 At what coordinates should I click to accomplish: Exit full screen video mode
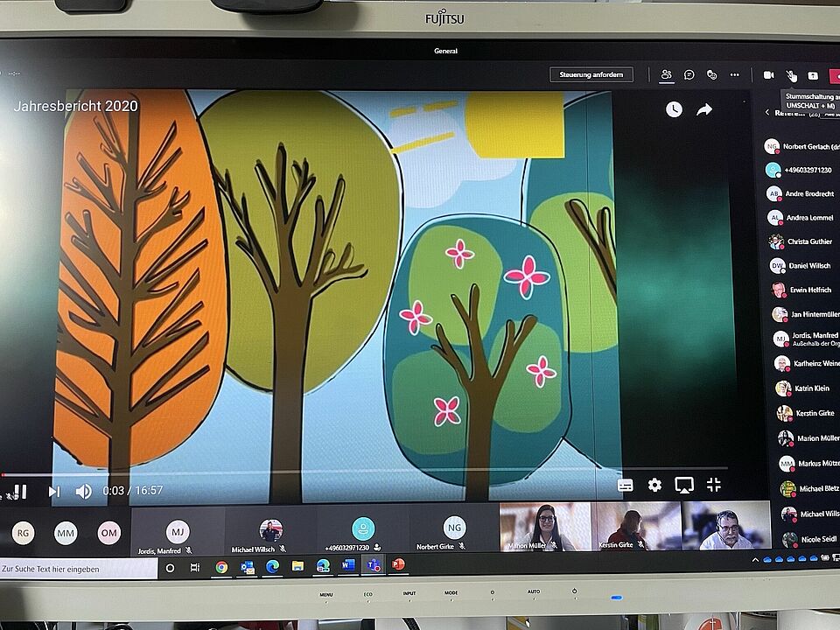(714, 485)
